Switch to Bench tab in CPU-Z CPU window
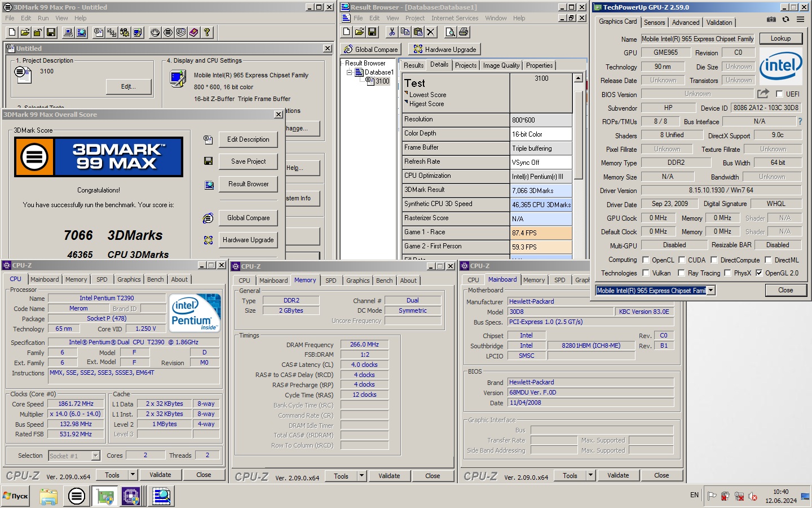This screenshot has width=812, height=508. click(x=155, y=279)
